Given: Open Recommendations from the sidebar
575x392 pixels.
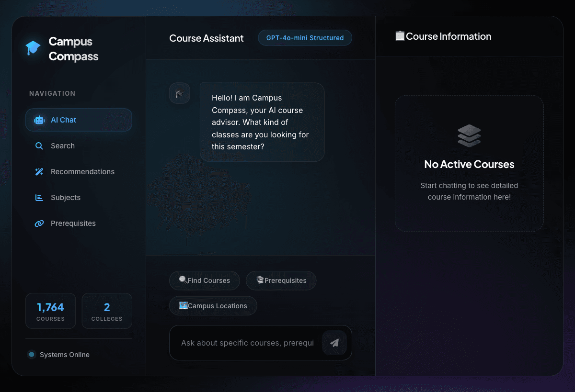Looking at the screenshot, I should (x=79, y=172).
